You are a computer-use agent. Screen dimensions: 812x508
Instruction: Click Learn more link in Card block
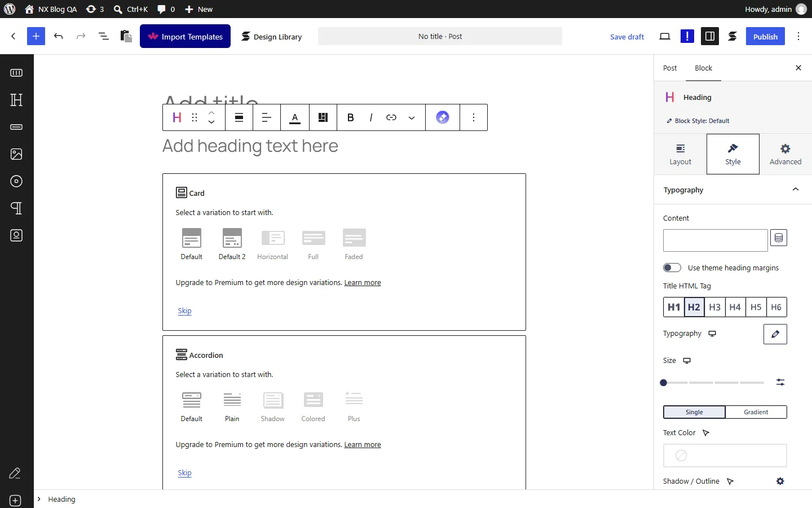(x=363, y=283)
